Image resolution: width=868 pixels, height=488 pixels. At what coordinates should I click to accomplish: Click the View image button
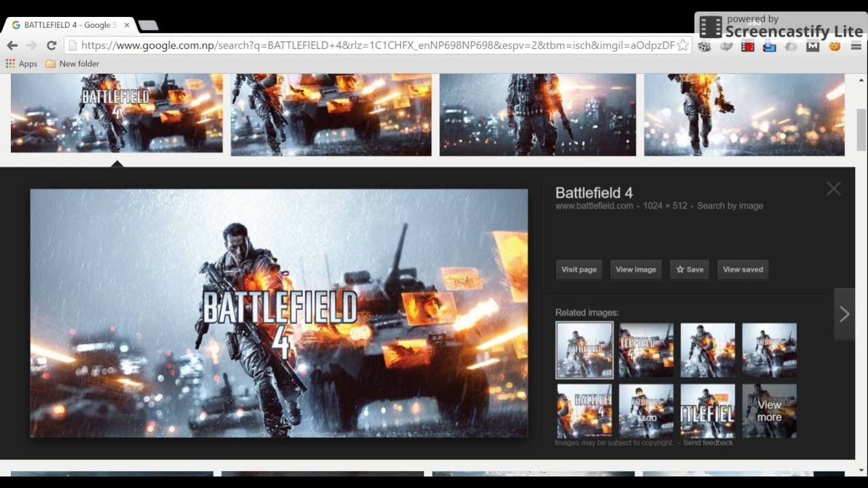(x=636, y=269)
